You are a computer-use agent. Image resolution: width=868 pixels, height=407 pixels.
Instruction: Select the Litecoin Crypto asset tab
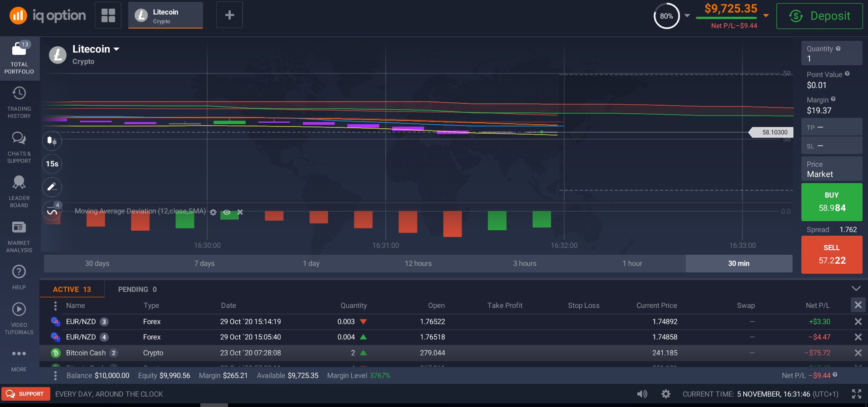point(165,15)
